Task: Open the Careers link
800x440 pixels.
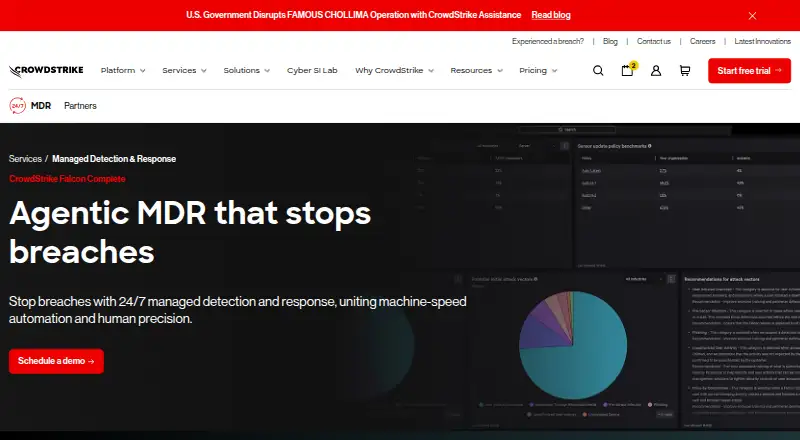Action: [x=703, y=41]
